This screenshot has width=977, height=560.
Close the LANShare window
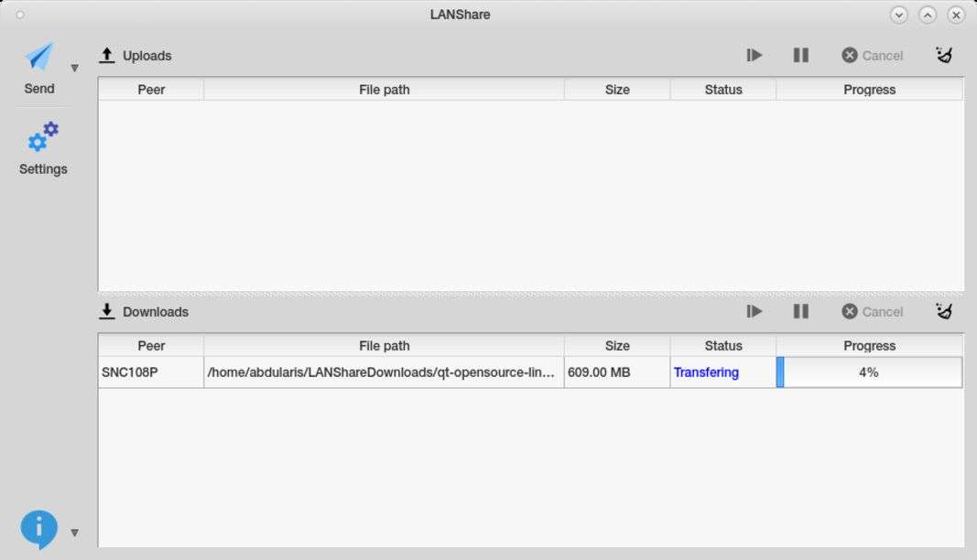point(957,15)
